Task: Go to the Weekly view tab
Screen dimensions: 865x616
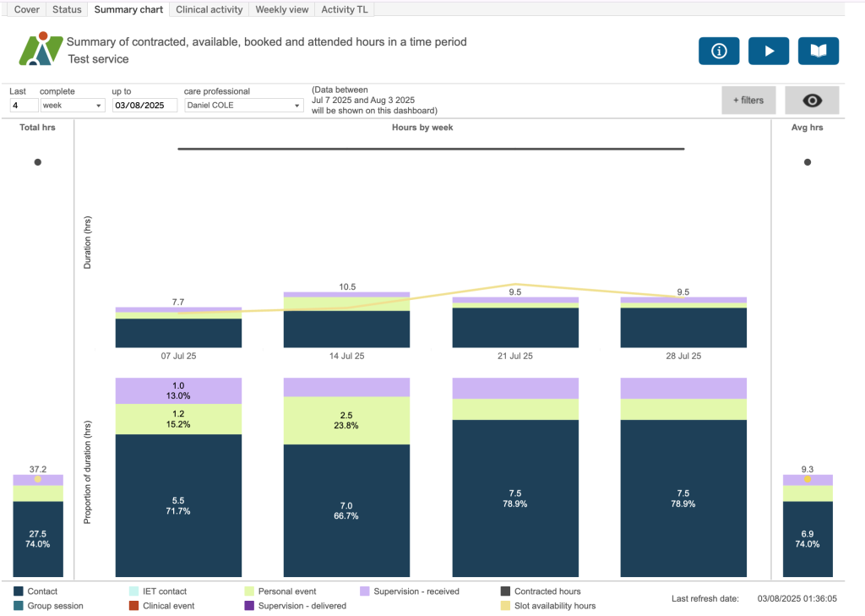Action: (x=283, y=9)
